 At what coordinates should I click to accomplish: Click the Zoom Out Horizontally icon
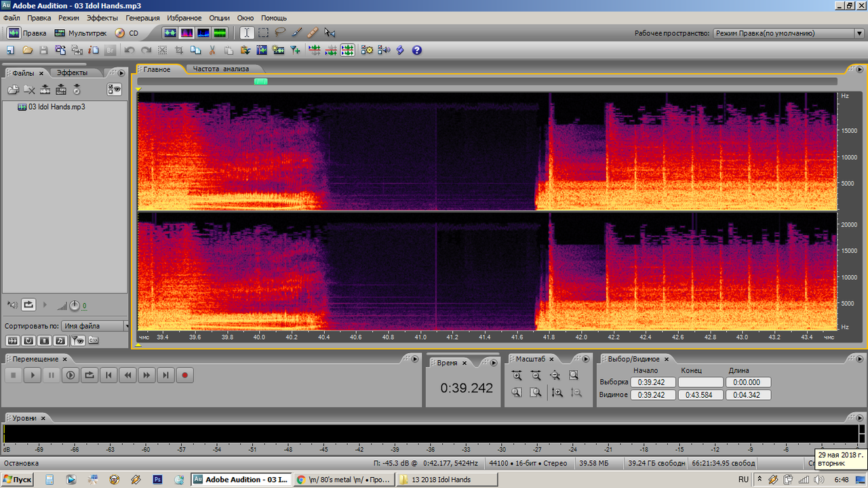[x=536, y=375]
